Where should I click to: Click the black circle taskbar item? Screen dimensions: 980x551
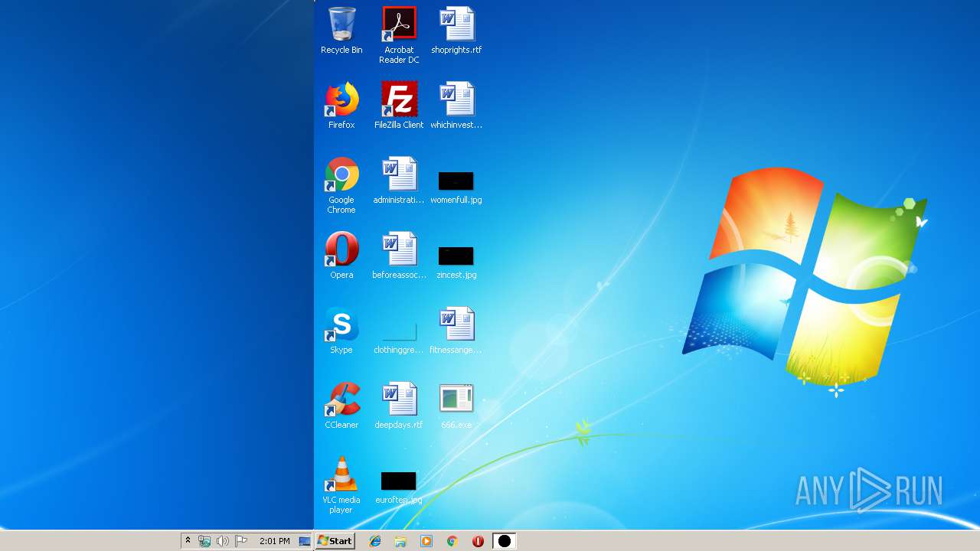[504, 541]
